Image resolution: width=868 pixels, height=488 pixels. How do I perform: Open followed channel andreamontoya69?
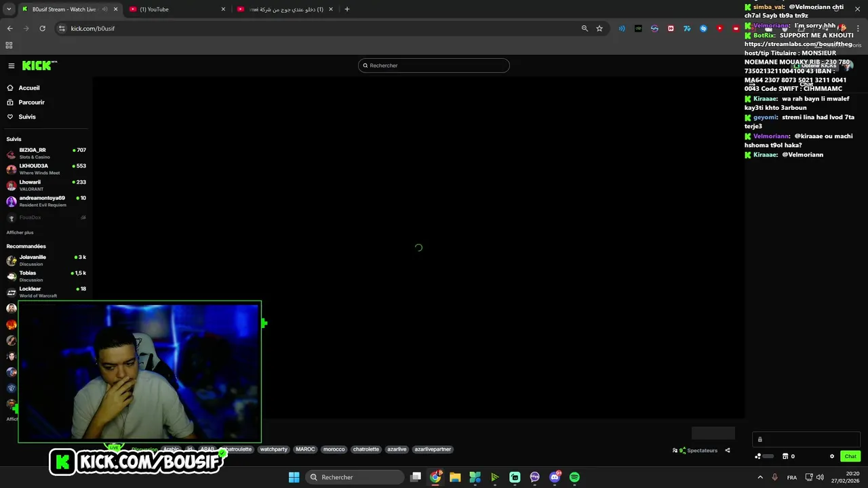(x=46, y=201)
